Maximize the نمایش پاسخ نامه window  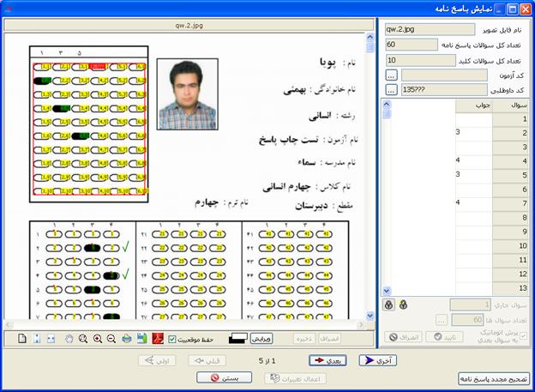513,9
